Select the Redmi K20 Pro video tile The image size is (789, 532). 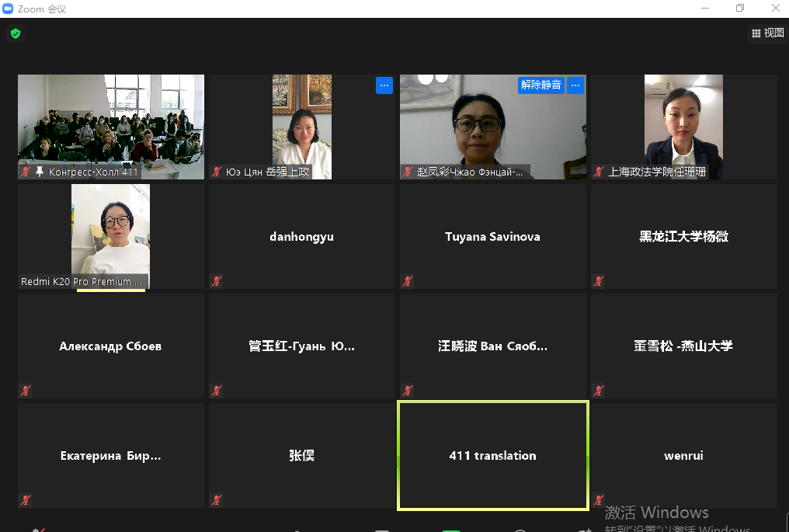click(110, 233)
